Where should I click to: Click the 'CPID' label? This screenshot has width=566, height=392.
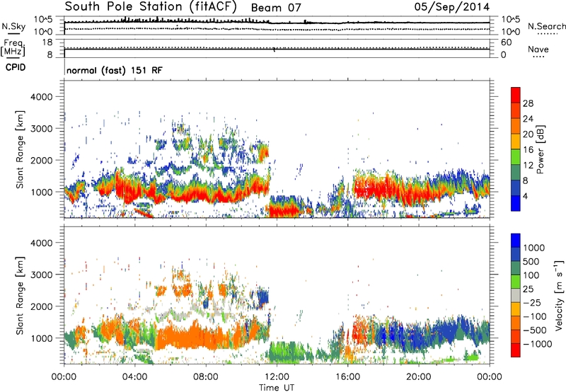click(16, 67)
